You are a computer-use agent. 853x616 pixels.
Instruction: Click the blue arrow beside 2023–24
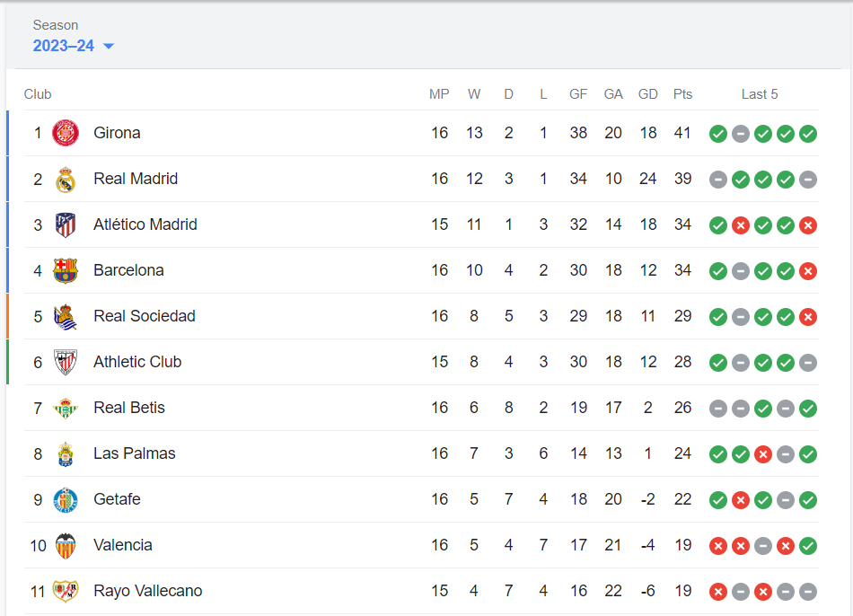(109, 47)
